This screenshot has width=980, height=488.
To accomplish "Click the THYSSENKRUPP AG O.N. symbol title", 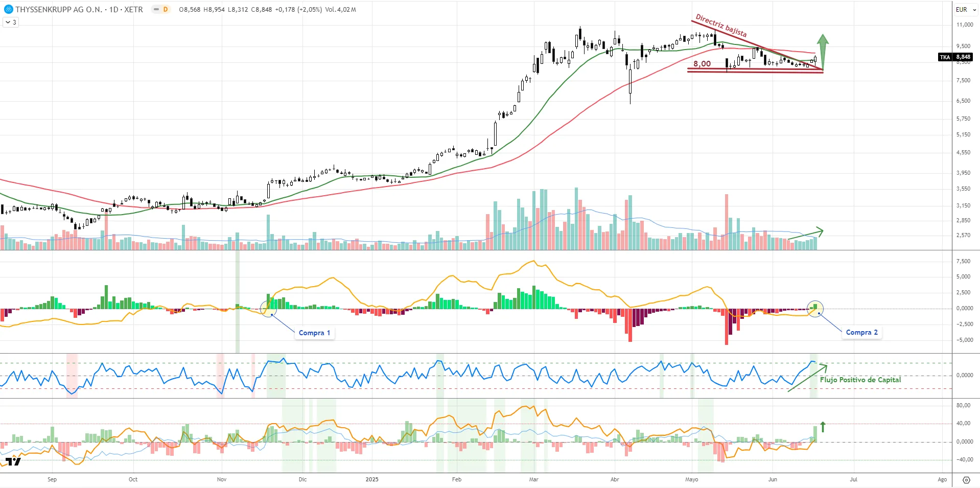I will point(58,9).
